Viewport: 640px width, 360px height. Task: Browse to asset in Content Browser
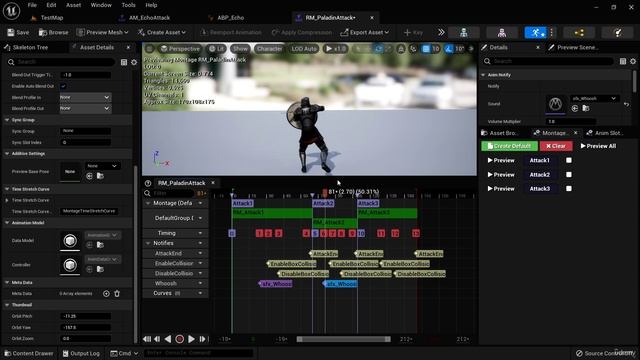coord(53,32)
